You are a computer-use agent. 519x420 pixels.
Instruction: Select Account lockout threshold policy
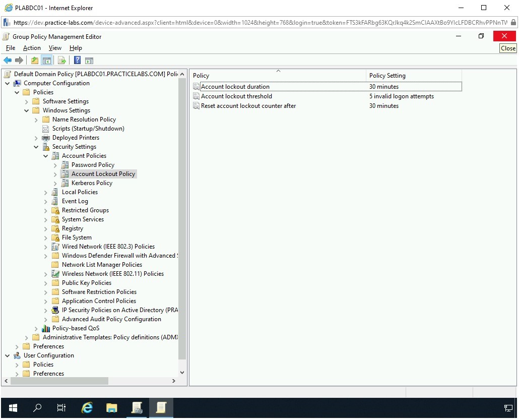point(236,96)
